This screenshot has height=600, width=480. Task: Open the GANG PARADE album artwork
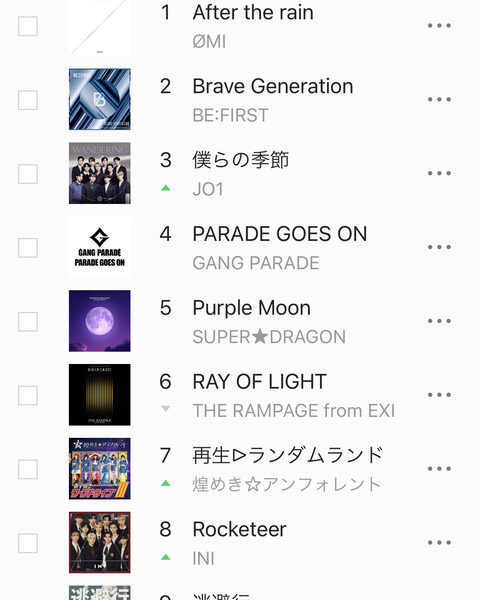pyautogui.click(x=100, y=247)
